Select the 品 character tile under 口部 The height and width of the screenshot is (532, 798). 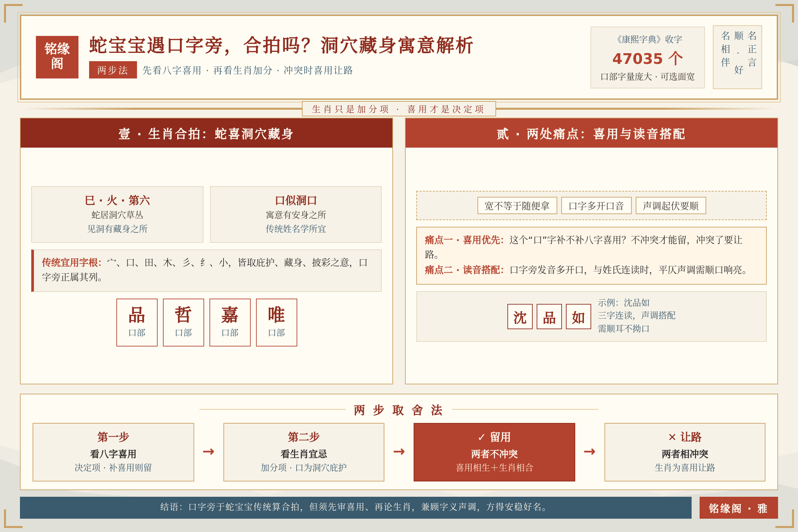coord(137,322)
